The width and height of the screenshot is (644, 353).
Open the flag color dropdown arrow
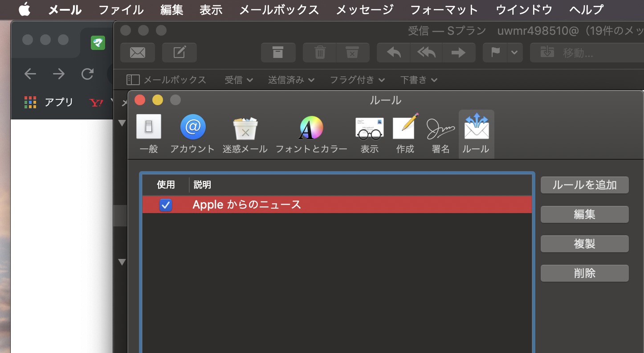pos(514,53)
